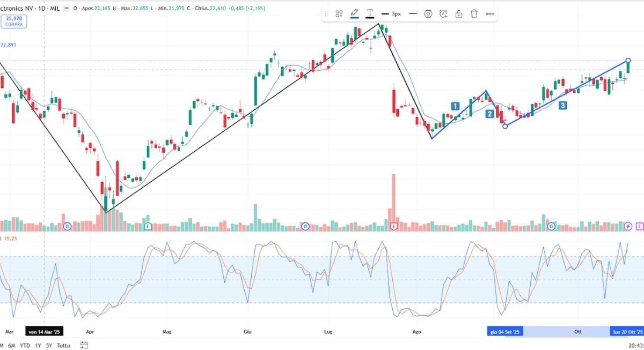This screenshot has width=644, height=350.
Task: Click the purple lightning event marker
Action: tap(628, 227)
